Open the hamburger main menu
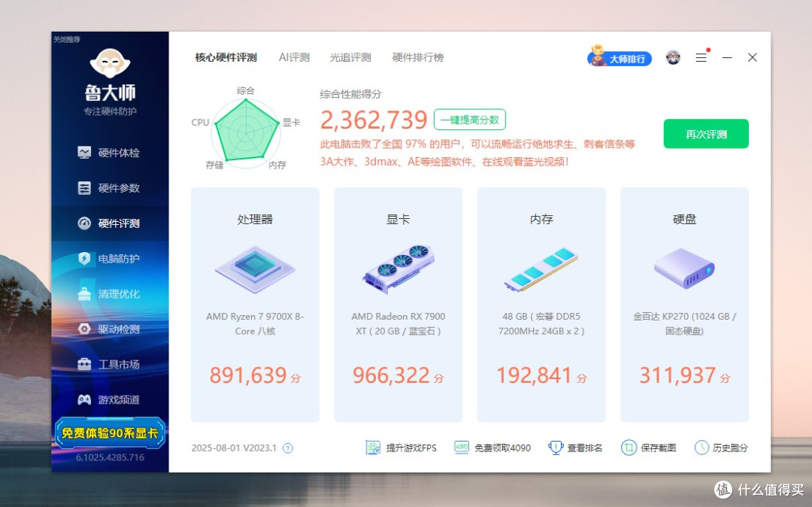The width and height of the screenshot is (812, 507). (x=701, y=57)
